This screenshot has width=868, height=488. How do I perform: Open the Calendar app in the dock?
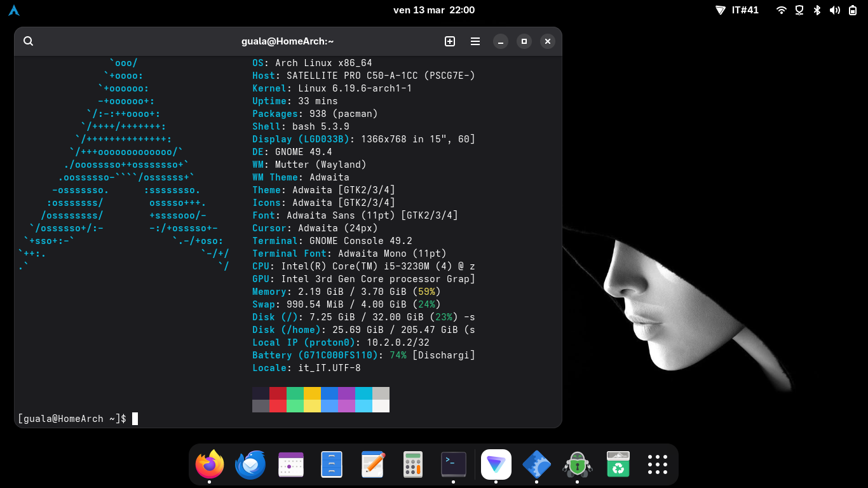click(292, 464)
